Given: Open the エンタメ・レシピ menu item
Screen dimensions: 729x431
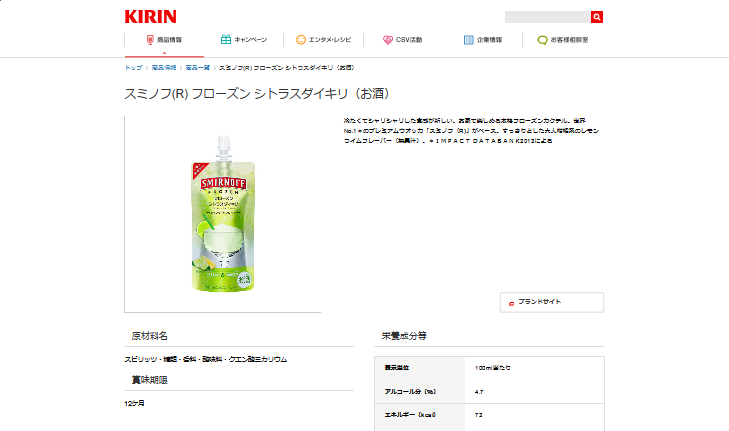Looking at the screenshot, I should point(330,40).
